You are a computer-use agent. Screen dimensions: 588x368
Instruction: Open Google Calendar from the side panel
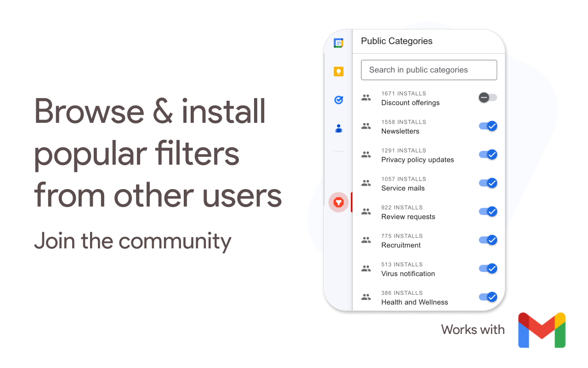click(339, 43)
